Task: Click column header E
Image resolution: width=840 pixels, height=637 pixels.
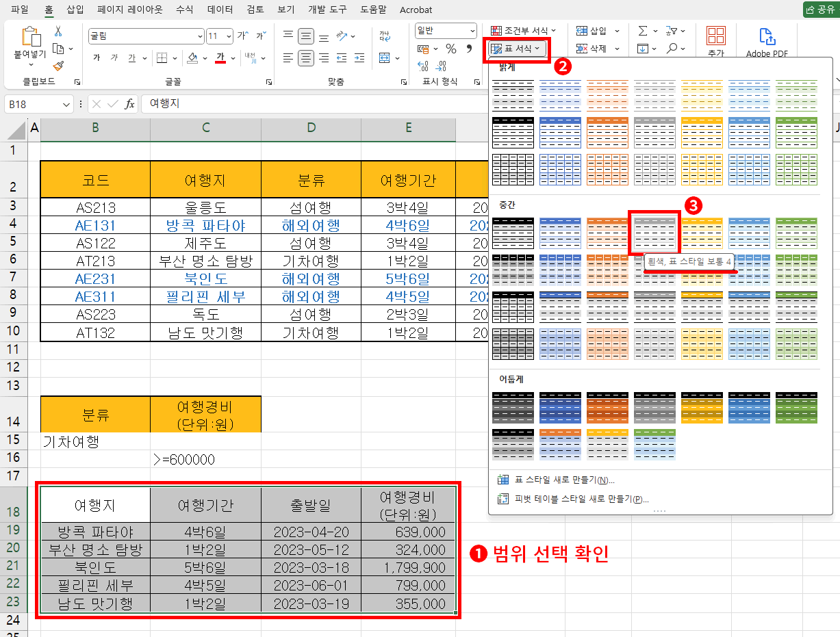Action: (409, 127)
